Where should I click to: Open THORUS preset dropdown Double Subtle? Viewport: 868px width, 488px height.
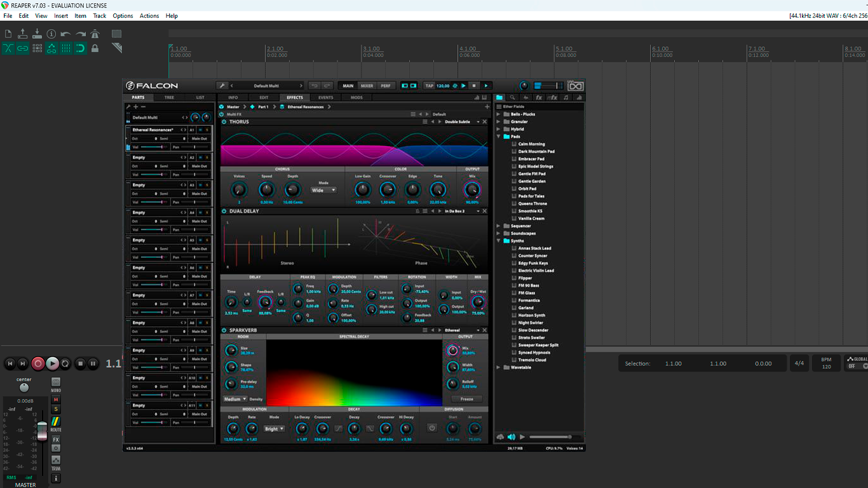[x=461, y=121]
